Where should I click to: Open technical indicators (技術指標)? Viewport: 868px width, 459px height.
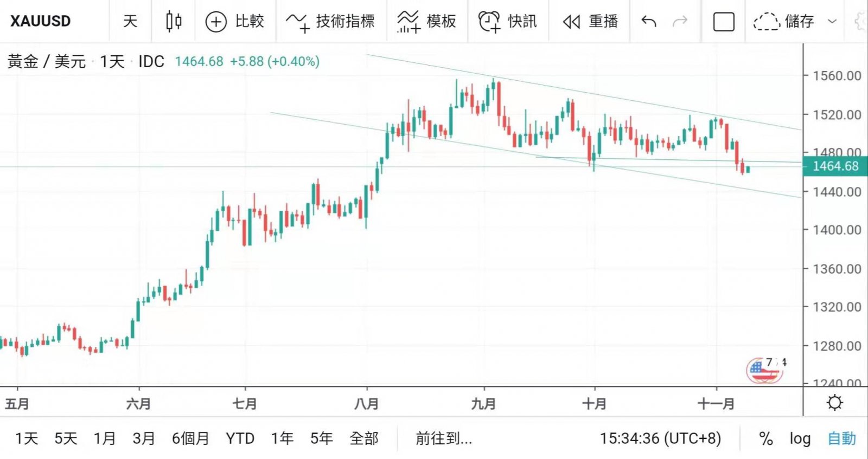(x=331, y=22)
